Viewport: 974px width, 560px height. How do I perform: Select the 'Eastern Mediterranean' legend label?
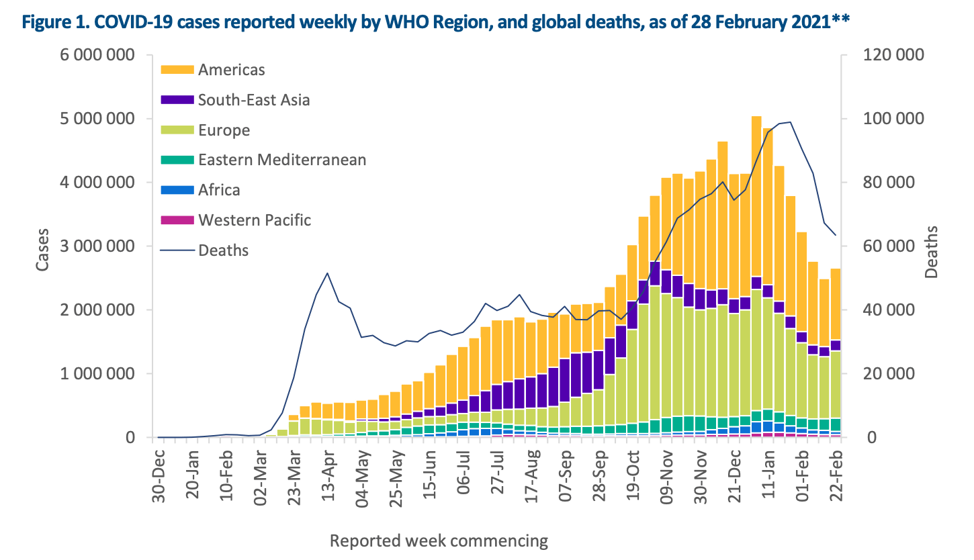tap(282, 160)
